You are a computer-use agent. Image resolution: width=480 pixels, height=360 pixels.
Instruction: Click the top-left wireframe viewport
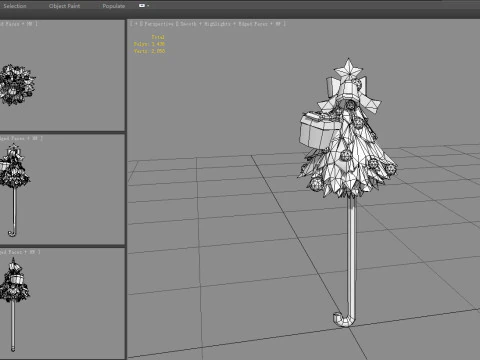point(62,75)
